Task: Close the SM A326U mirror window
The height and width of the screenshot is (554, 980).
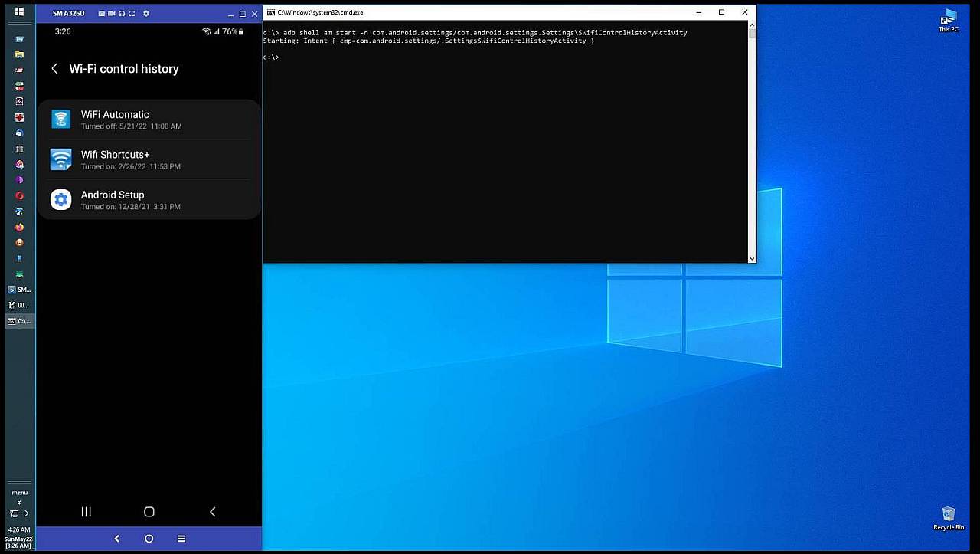Action: click(x=255, y=14)
